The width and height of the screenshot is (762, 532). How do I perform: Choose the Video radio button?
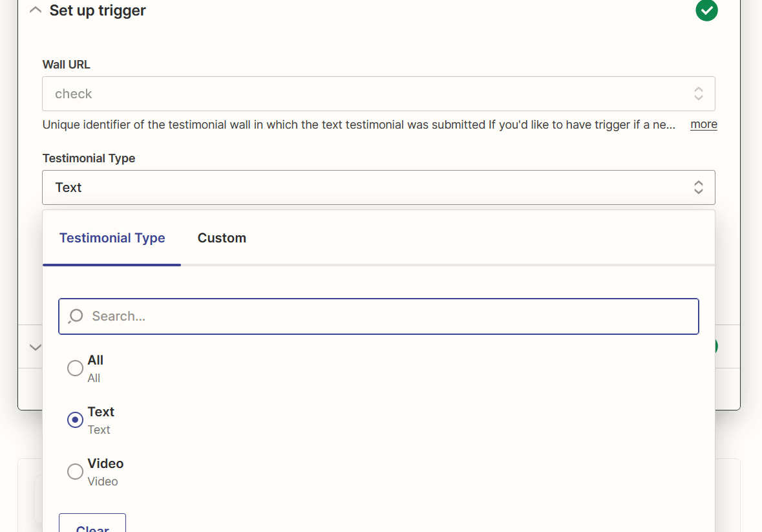pos(75,471)
